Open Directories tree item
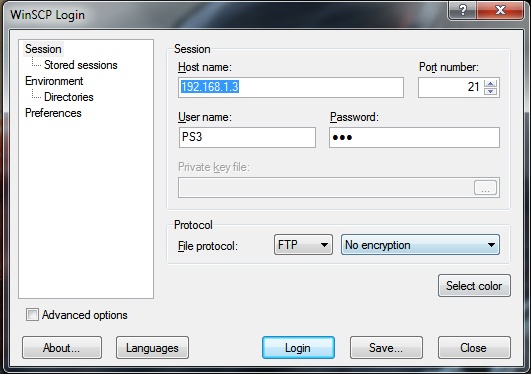This screenshot has height=374, width=531. click(x=68, y=97)
